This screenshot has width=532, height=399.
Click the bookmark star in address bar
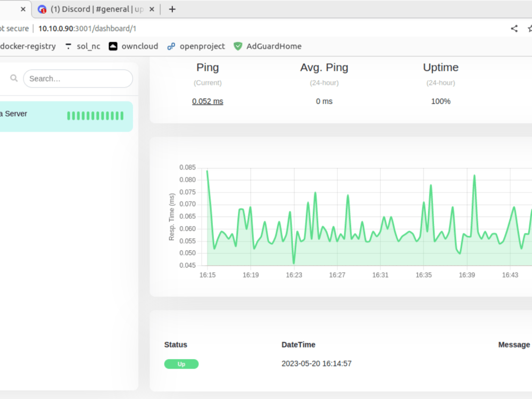(x=529, y=28)
